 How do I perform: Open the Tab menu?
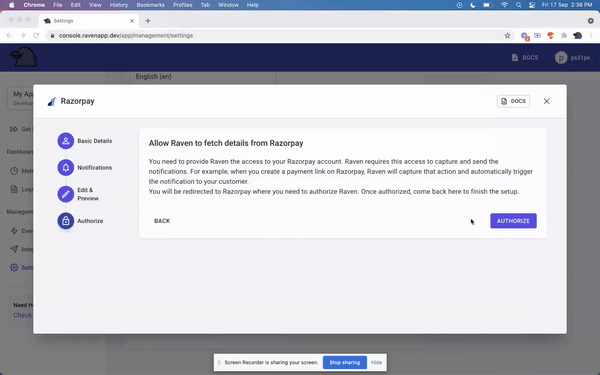click(x=205, y=5)
